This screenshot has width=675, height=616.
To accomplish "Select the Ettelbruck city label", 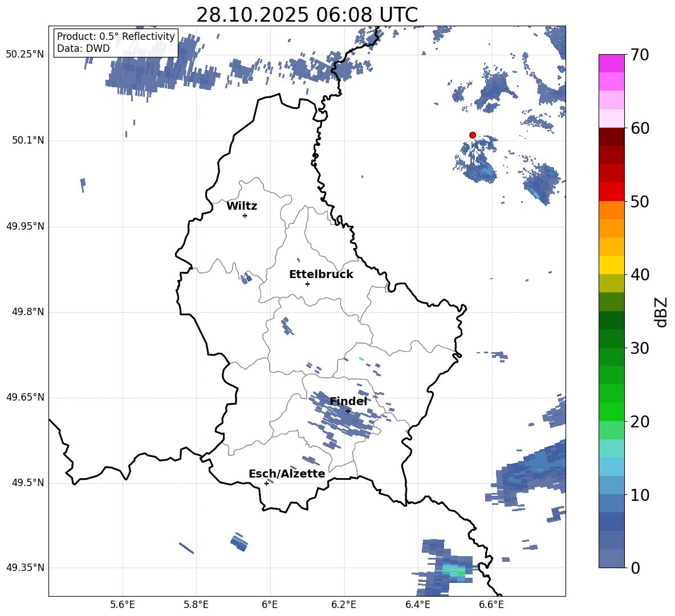I will coord(321,275).
